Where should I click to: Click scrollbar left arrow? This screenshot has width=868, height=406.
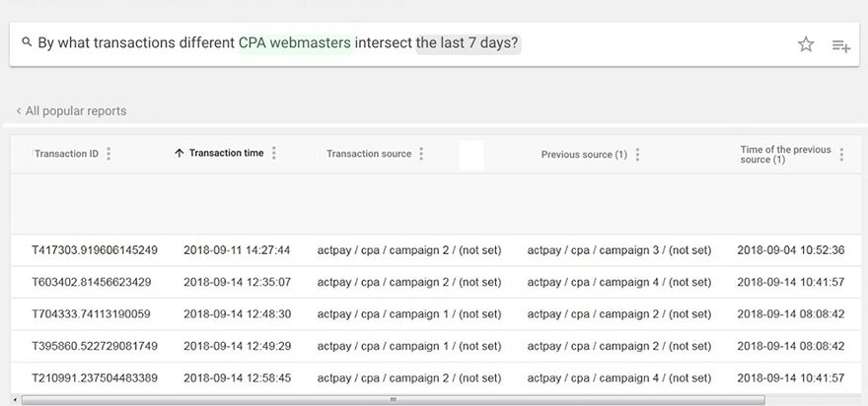[x=15, y=400]
